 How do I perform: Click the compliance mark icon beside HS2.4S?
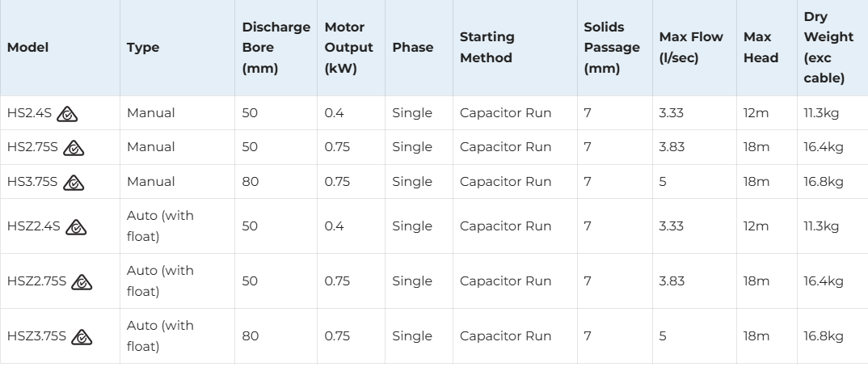click(x=67, y=113)
